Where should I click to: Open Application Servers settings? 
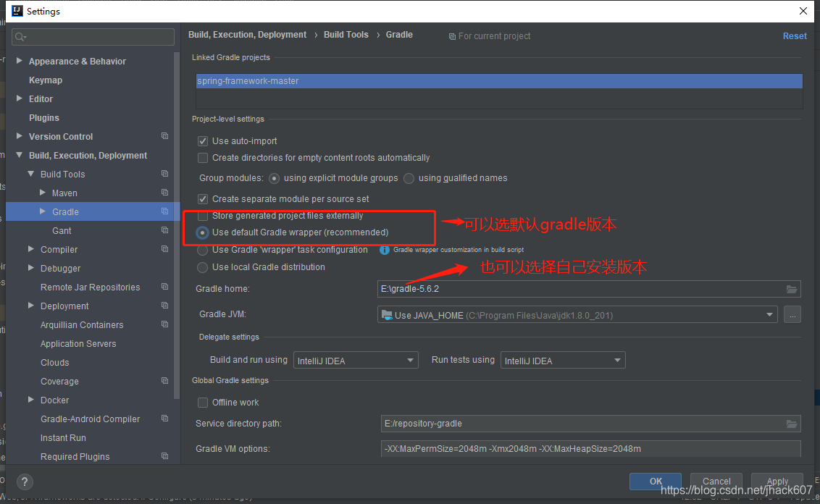(x=78, y=343)
